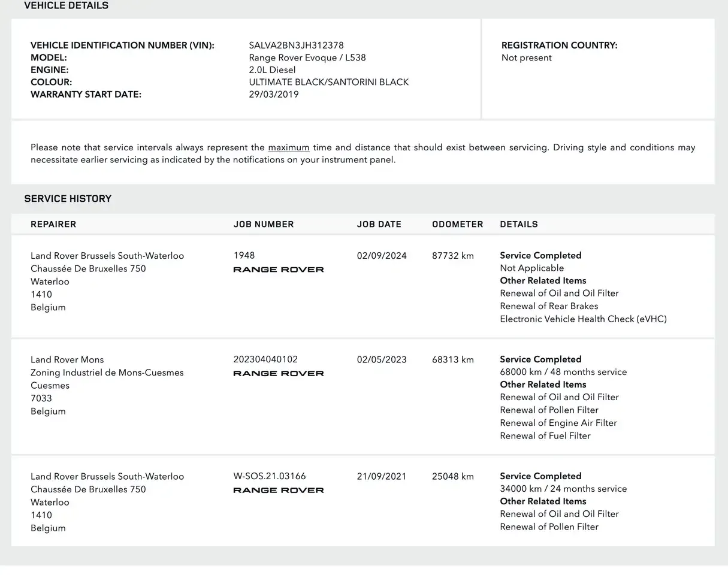Click Range Rover logo under job 202304040102
This screenshot has width=728, height=575.
[x=278, y=373]
